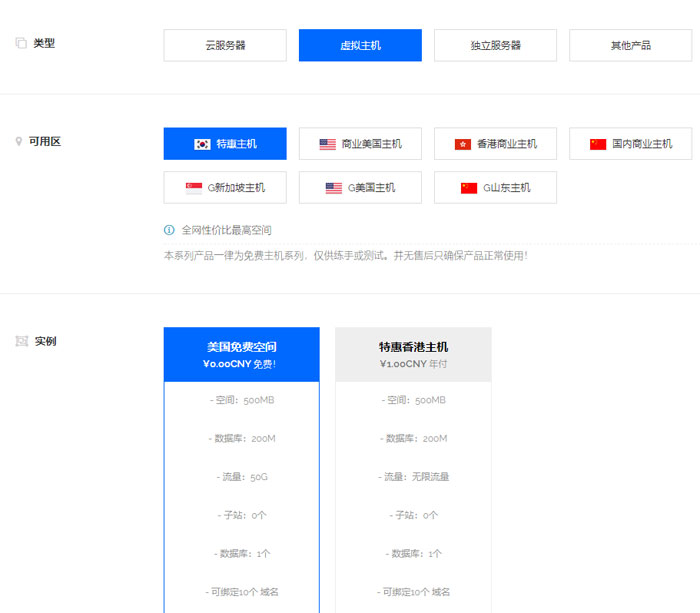
Task: Choose the G山东主机 zone option
Action: click(x=495, y=188)
